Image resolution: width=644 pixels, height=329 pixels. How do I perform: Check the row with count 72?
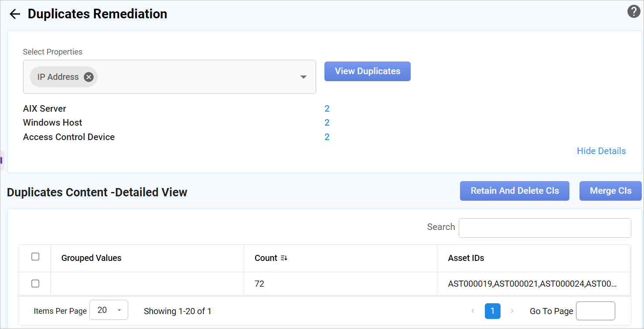tap(35, 284)
